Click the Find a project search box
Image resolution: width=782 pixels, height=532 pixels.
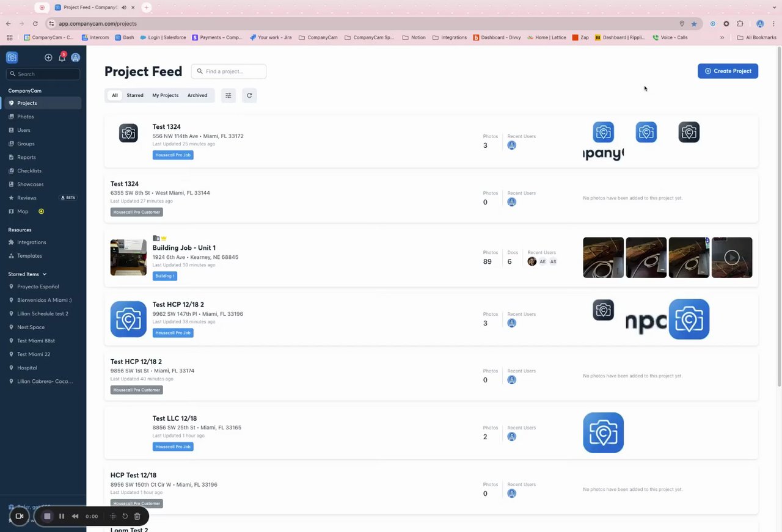point(228,71)
